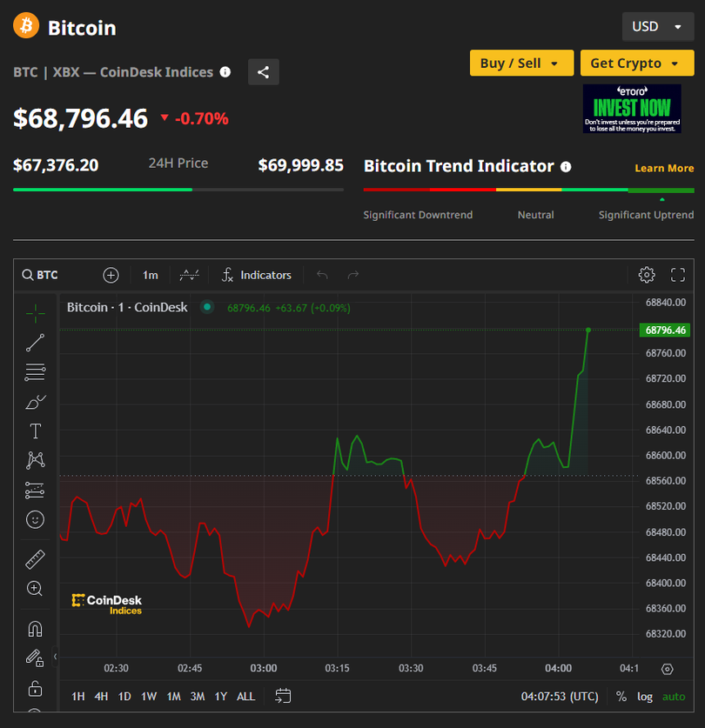This screenshot has height=728, width=705.
Task: Open chart settings gear
Action: [647, 275]
